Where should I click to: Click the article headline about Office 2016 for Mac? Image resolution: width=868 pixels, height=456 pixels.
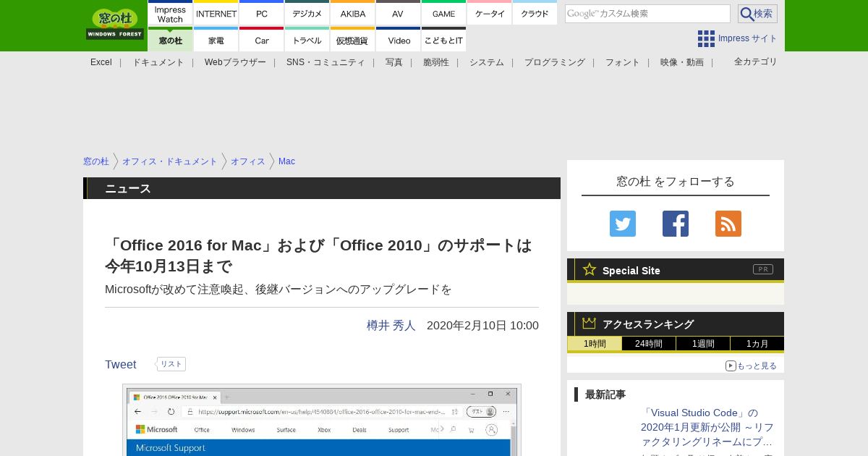click(318, 256)
